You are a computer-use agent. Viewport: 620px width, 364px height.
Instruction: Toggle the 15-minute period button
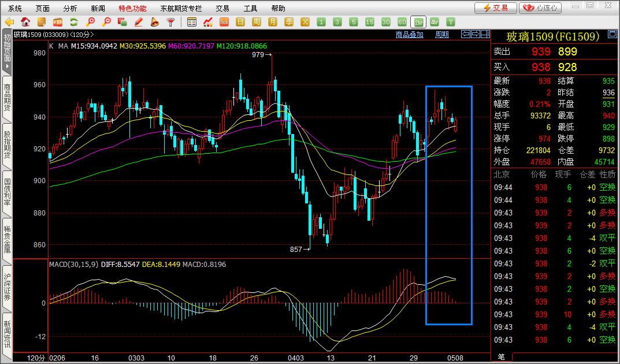[x=370, y=22]
